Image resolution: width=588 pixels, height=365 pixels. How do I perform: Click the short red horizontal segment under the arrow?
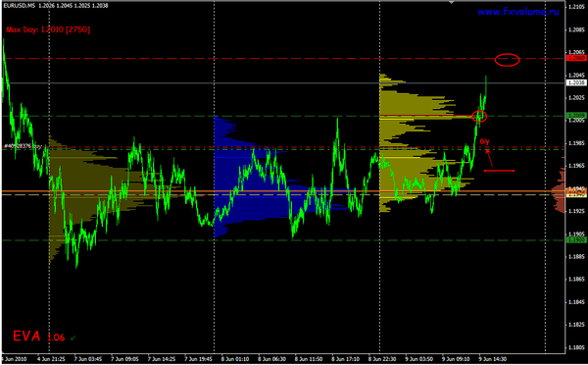coord(499,171)
